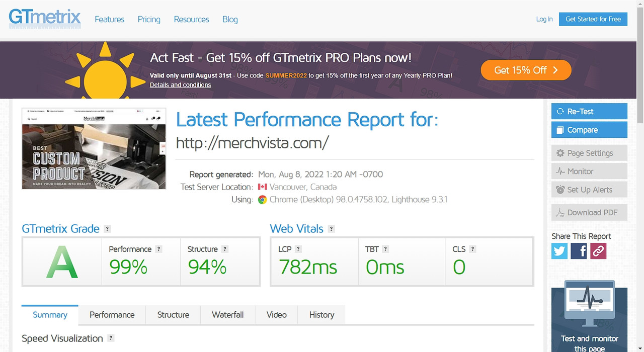
Task: Click the Re-Test button
Action: (x=589, y=112)
